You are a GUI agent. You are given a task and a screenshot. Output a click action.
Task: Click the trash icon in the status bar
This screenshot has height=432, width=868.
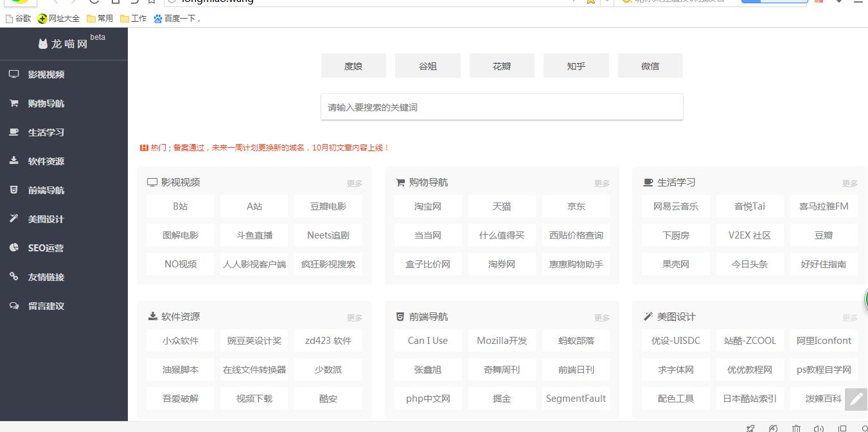[796, 428]
